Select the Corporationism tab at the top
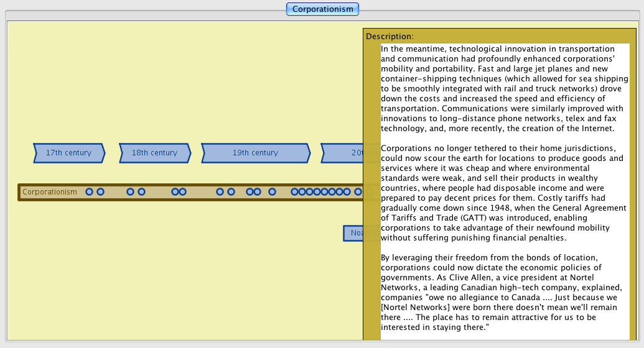Viewport: 644px width, 348px height. click(322, 9)
